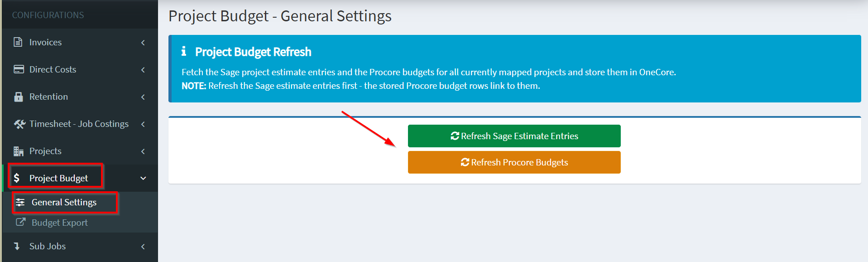Screen dimensions: 868x262
Task: Click the Direct Costs card icon
Action: [19, 69]
